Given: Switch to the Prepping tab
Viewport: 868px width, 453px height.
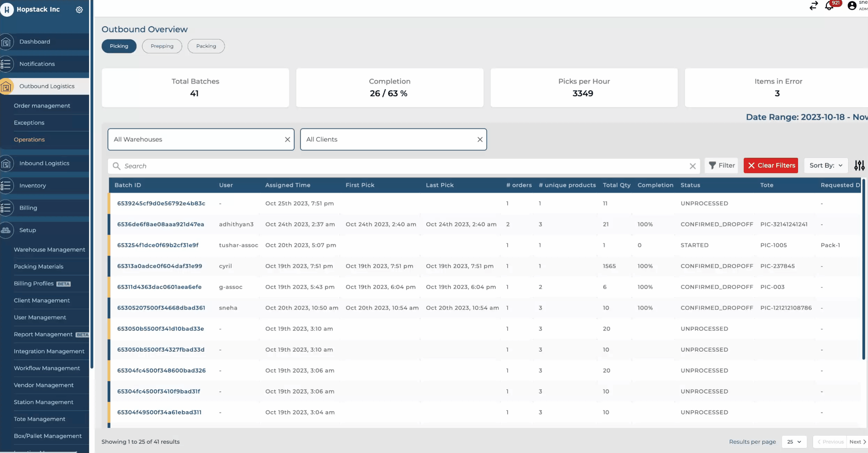Looking at the screenshot, I should (x=162, y=46).
